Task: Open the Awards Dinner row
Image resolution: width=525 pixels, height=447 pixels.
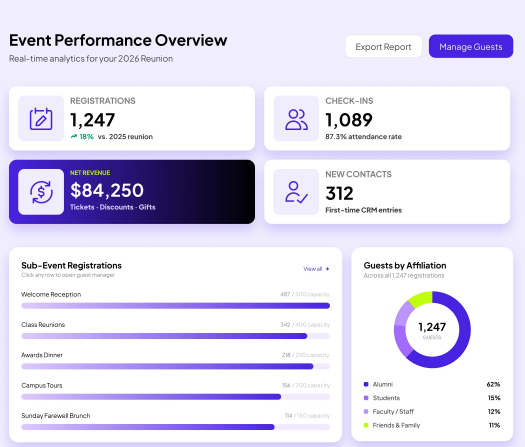Action: (x=175, y=360)
